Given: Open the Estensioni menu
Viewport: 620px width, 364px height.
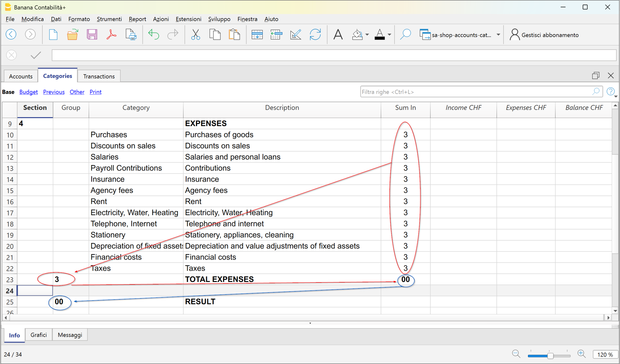Looking at the screenshot, I should [188, 19].
